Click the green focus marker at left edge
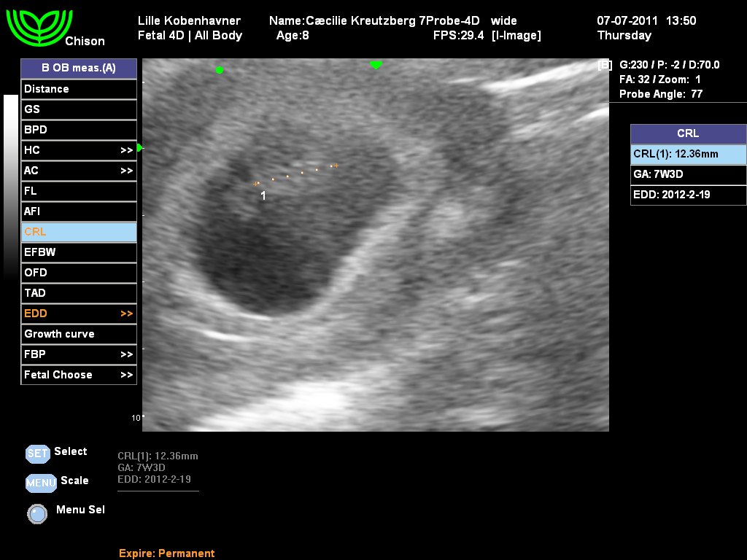This screenshot has height=560, width=747. (139, 147)
